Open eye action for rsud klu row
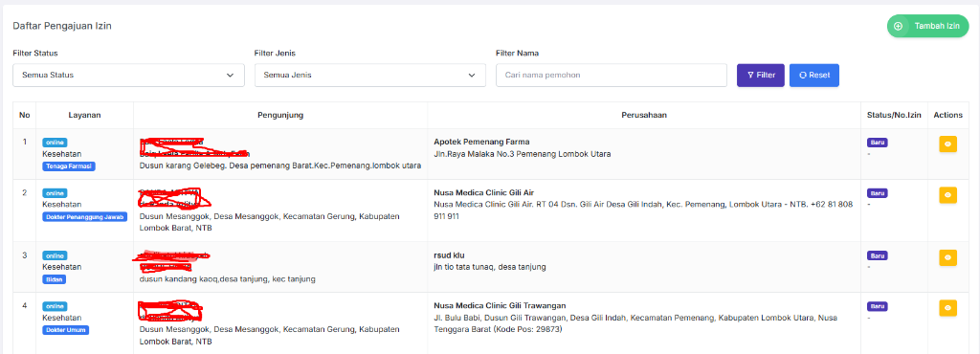 947,257
